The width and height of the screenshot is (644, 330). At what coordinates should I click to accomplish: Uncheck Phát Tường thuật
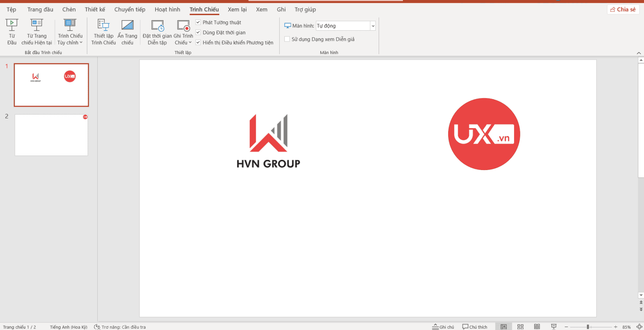(197, 22)
